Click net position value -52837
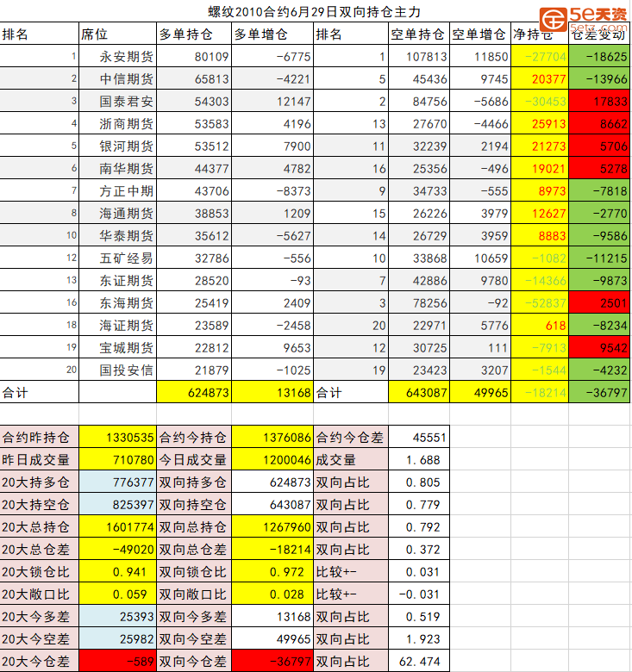The height and width of the screenshot is (672, 632). tap(540, 302)
